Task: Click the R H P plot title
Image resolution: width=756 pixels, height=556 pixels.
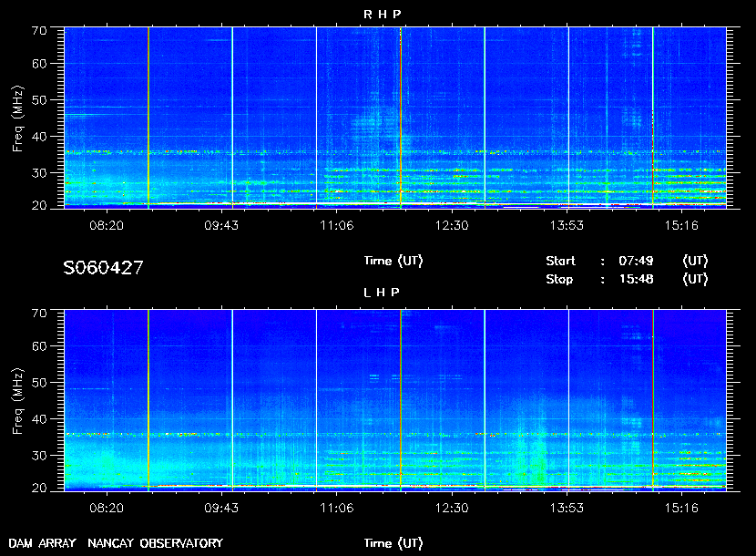Action: (x=383, y=15)
